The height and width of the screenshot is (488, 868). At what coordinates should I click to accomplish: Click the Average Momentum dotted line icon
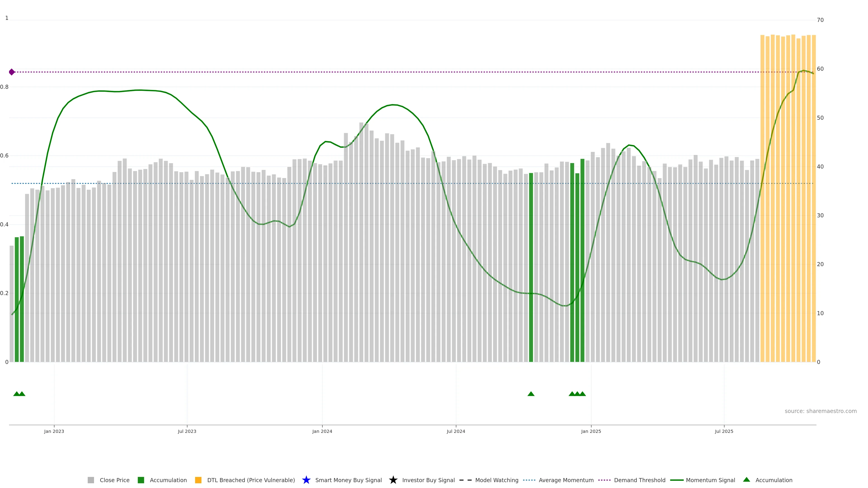(x=529, y=480)
